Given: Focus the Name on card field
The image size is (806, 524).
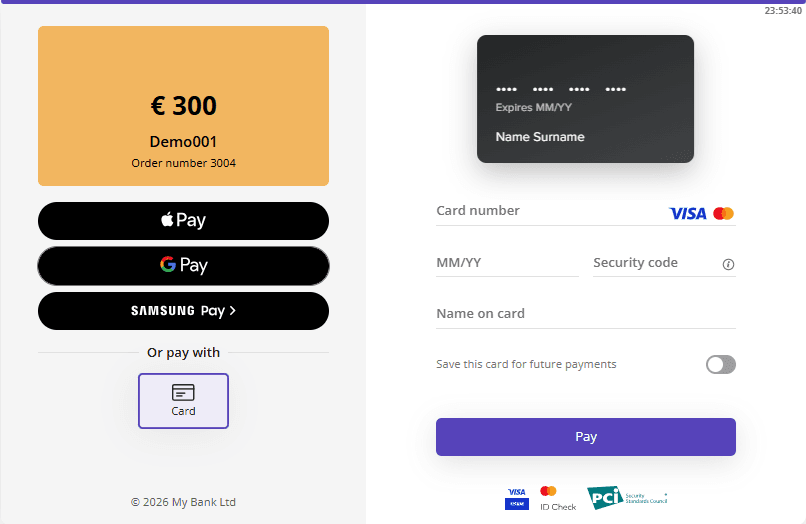Looking at the screenshot, I should pyautogui.click(x=585, y=314).
